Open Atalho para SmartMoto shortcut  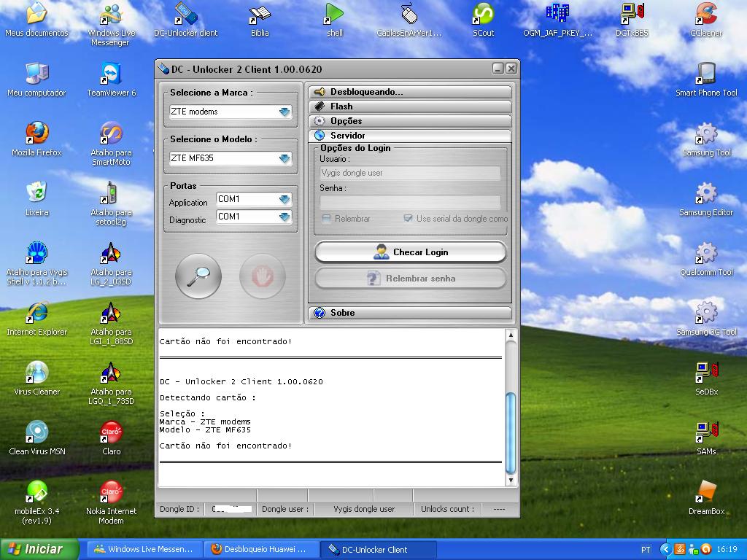(111, 144)
